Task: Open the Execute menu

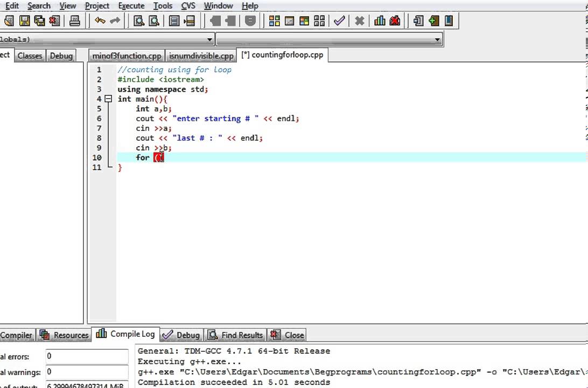Action: (131, 5)
